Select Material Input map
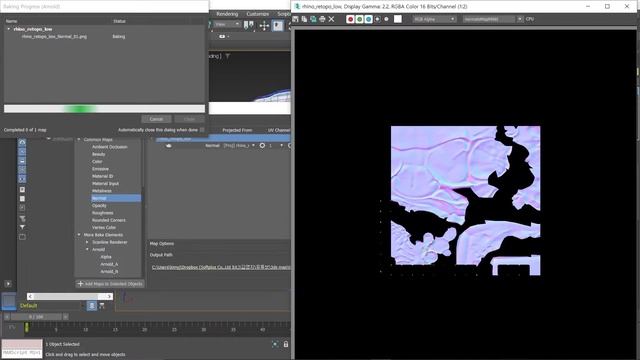Image resolution: width=640 pixels, height=360 pixels. (x=105, y=183)
